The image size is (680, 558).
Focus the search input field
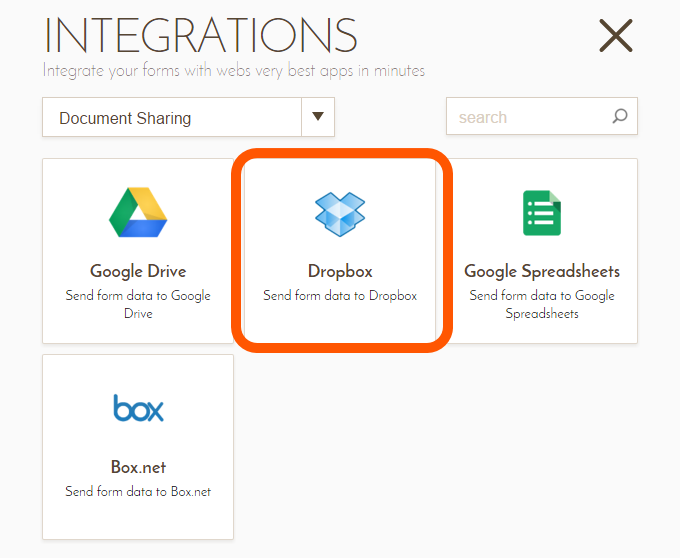click(x=542, y=116)
